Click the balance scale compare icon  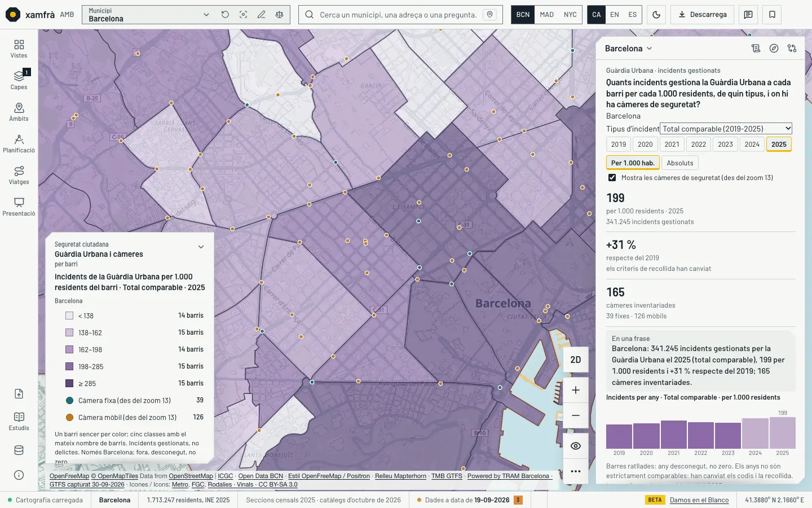279,15
